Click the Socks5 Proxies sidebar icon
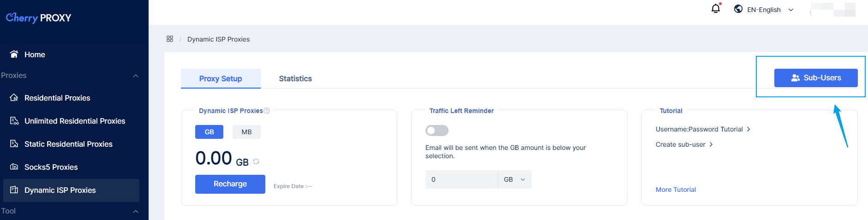Screen dimensions: 868x220 (14, 166)
